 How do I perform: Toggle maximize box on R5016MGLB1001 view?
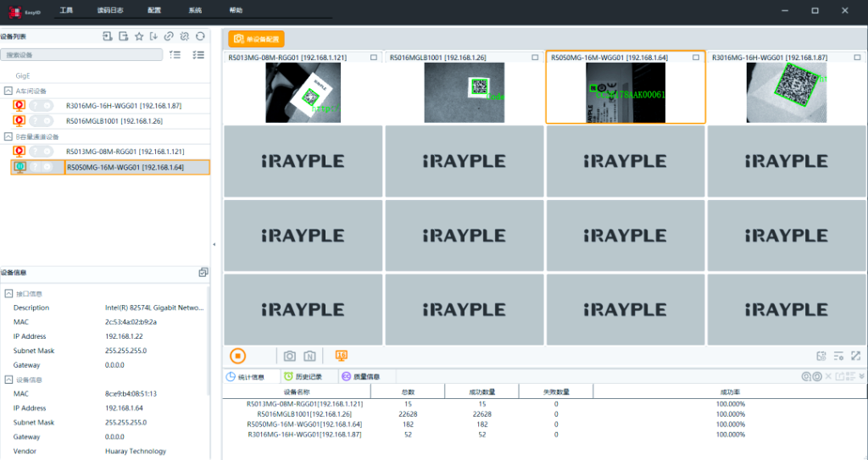[535, 58]
